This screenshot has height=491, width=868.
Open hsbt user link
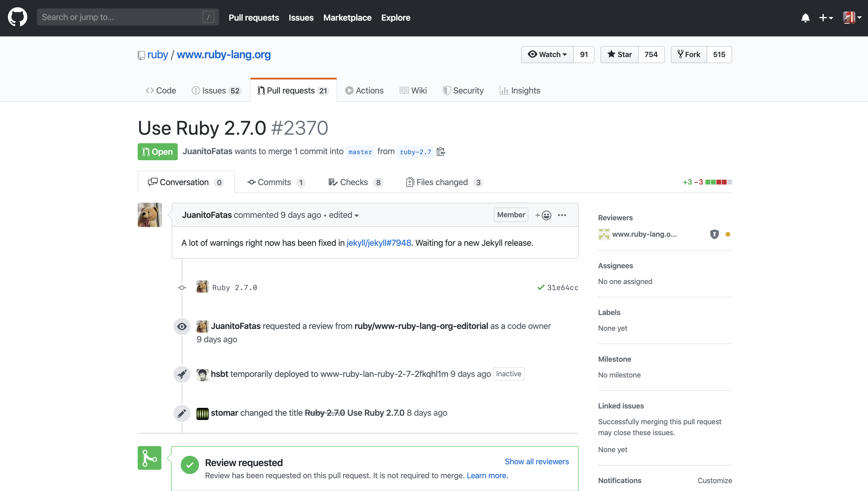(x=219, y=374)
